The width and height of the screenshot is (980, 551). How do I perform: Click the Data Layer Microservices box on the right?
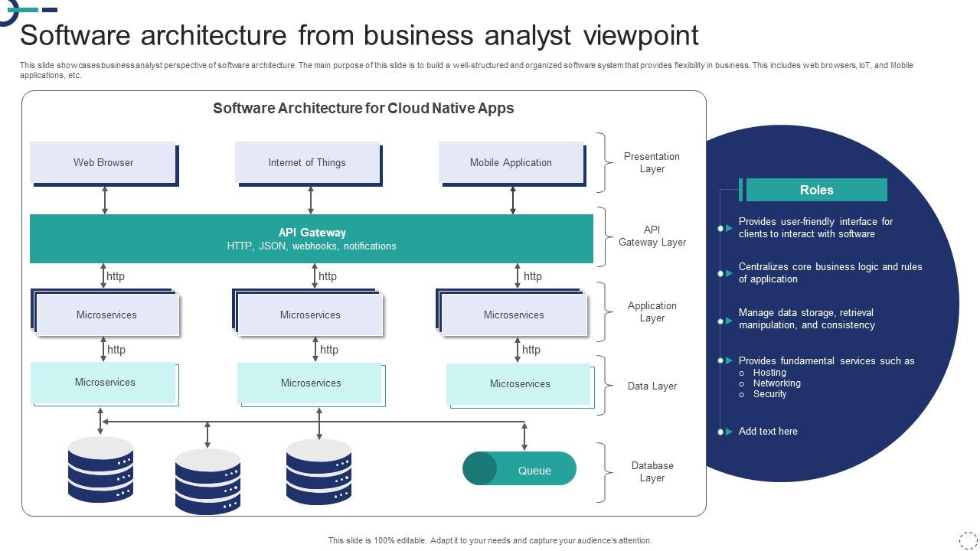[x=519, y=383]
